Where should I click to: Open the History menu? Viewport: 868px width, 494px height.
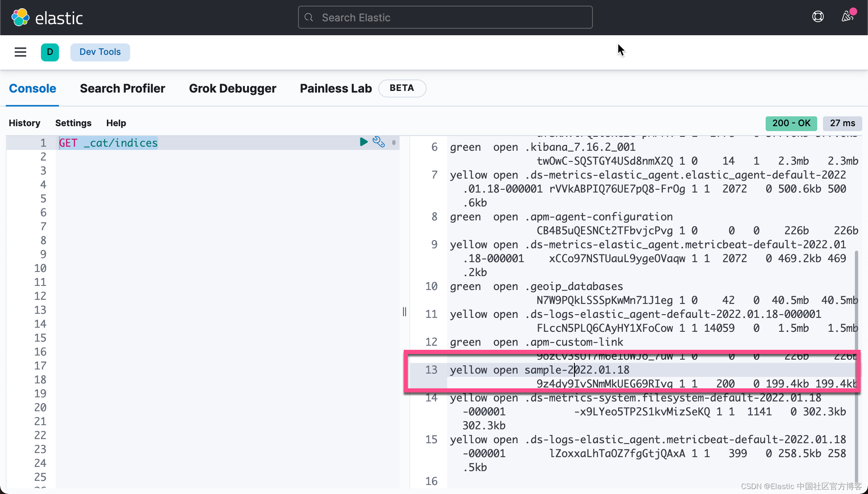pyautogui.click(x=24, y=123)
